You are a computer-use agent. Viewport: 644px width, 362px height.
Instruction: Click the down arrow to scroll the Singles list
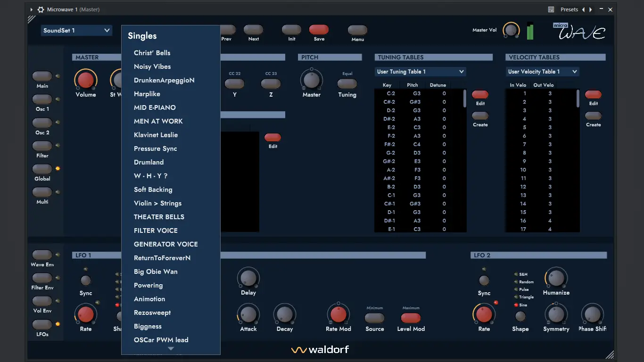point(171,349)
